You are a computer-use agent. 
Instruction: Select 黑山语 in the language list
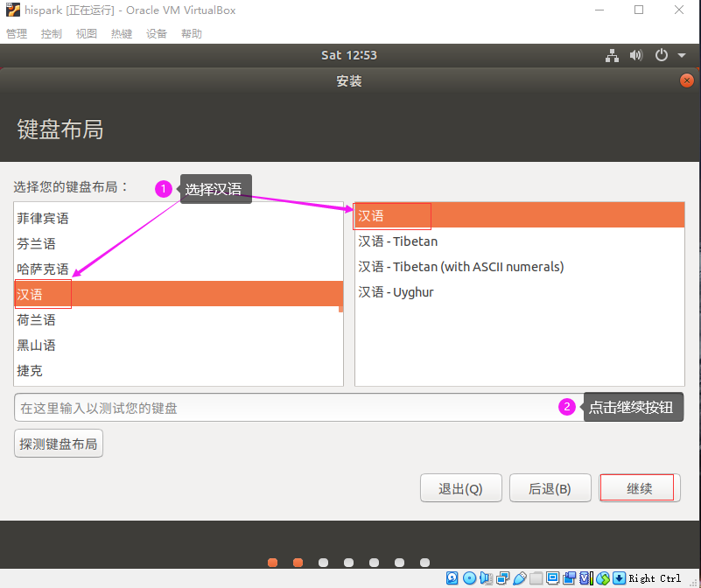pos(179,346)
